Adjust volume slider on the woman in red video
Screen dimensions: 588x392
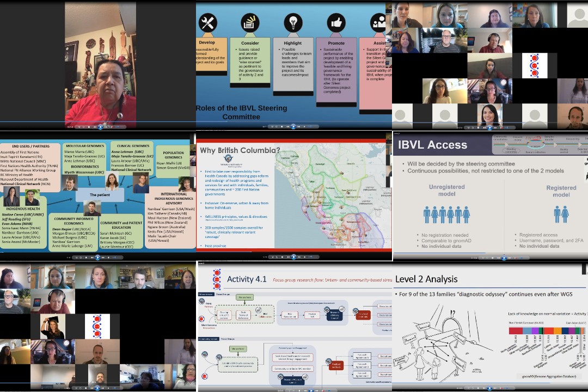[x=119, y=127]
